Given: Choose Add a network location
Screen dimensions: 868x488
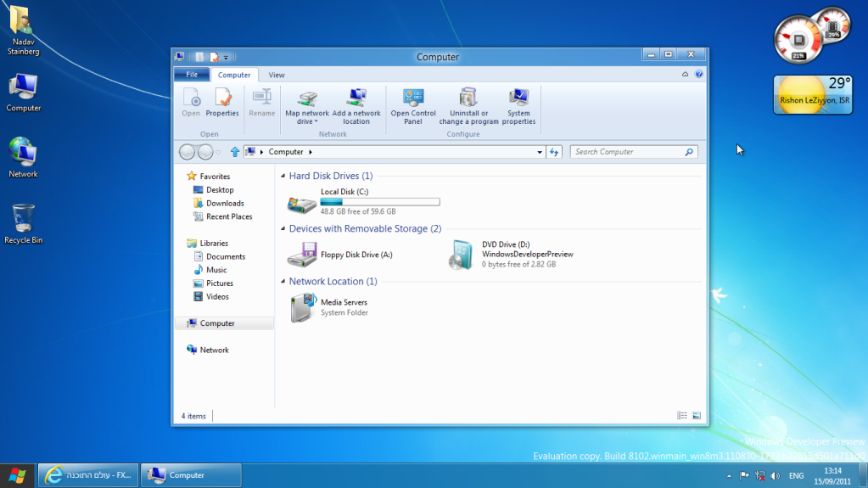Looking at the screenshot, I should [356, 106].
